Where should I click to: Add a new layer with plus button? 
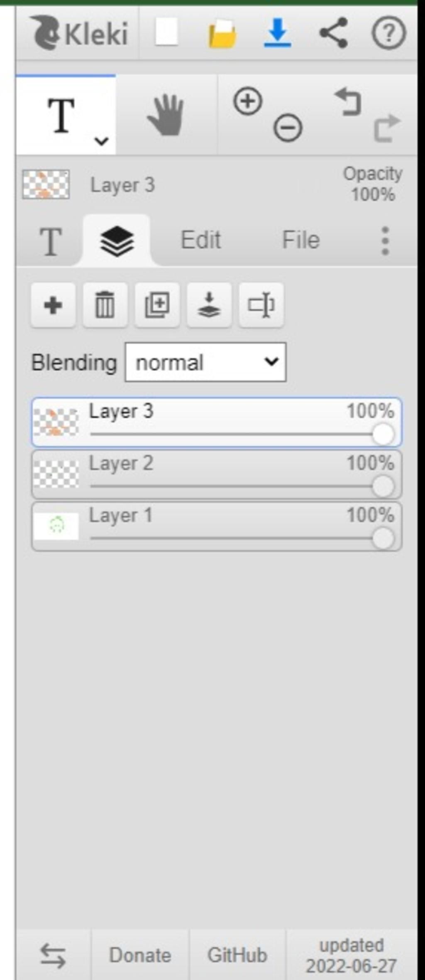click(x=53, y=305)
